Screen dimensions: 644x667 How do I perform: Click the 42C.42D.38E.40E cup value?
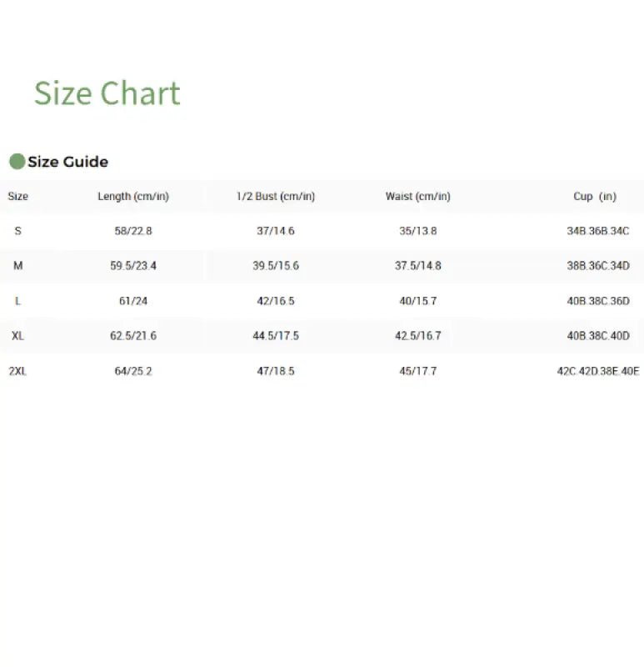(598, 371)
